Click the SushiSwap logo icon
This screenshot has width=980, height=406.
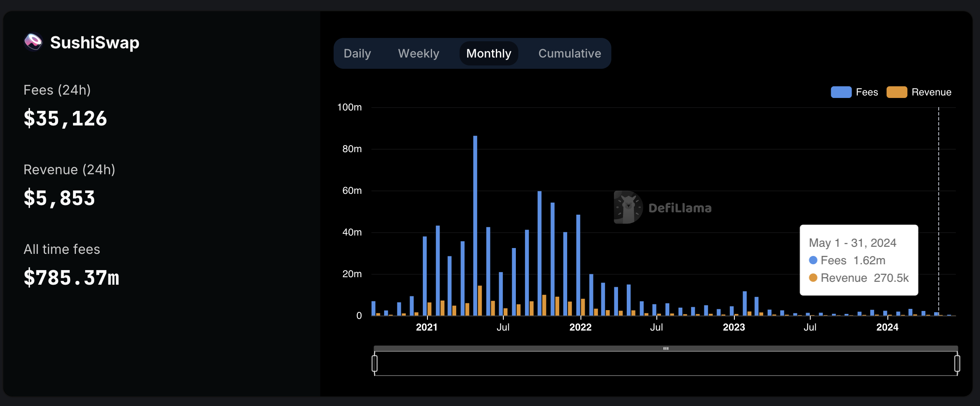pos(33,42)
